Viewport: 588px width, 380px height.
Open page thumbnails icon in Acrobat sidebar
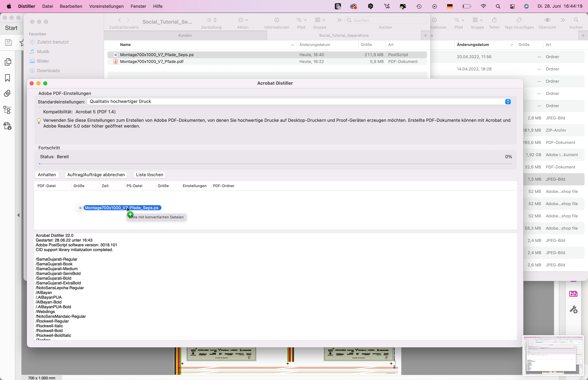[x=8, y=62]
